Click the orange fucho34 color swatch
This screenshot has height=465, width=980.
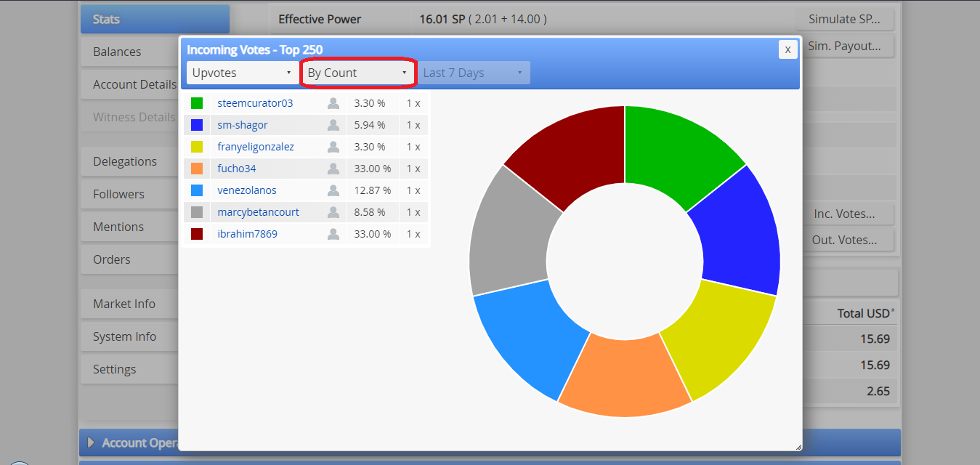(x=197, y=169)
